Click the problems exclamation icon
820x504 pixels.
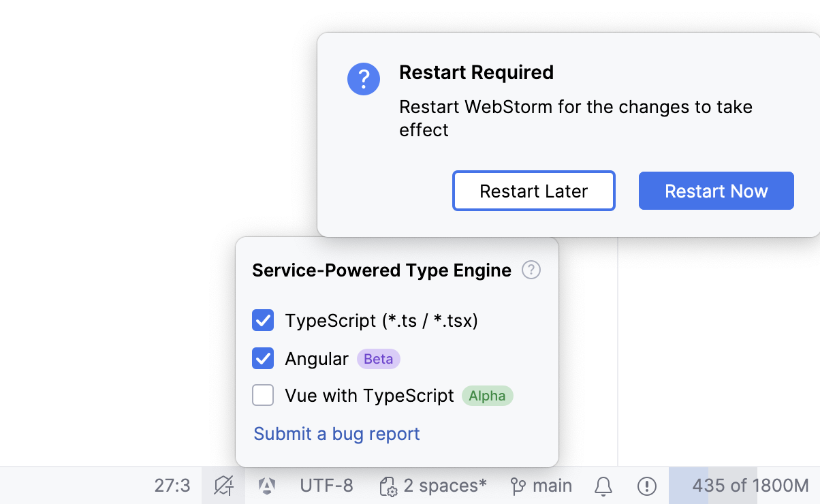click(646, 486)
